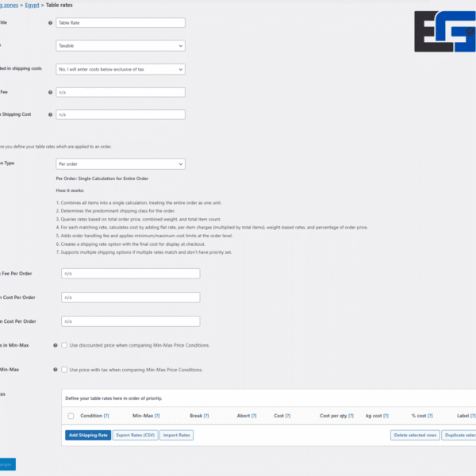Click the help icon beside Shipping Cost
Screen dimensions: 476x476
pos(51,115)
